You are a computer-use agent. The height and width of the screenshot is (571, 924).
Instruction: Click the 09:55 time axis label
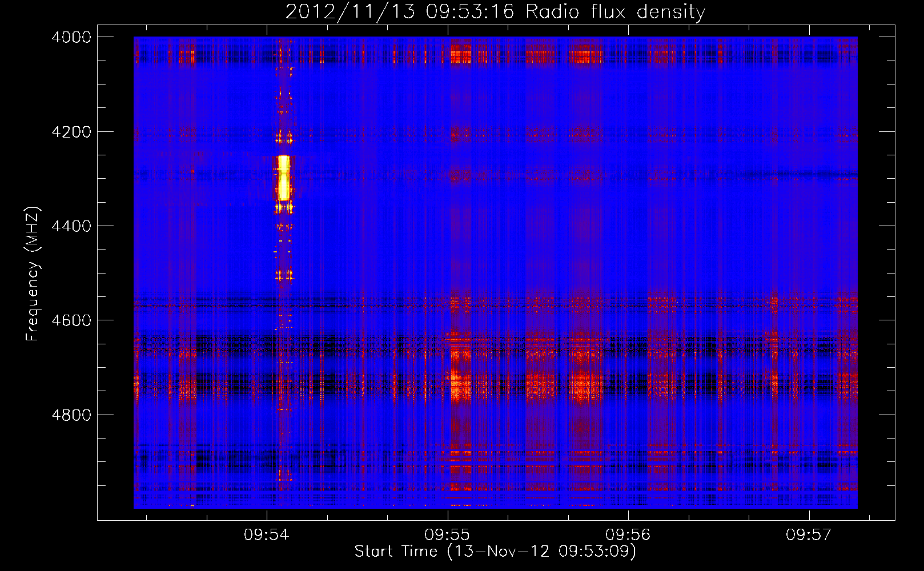pyautogui.click(x=447, y=535)
